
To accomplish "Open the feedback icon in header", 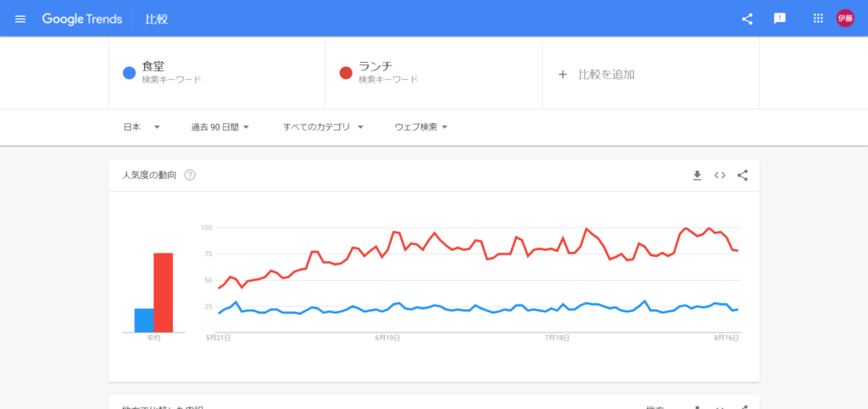I will tap(780, 19).
